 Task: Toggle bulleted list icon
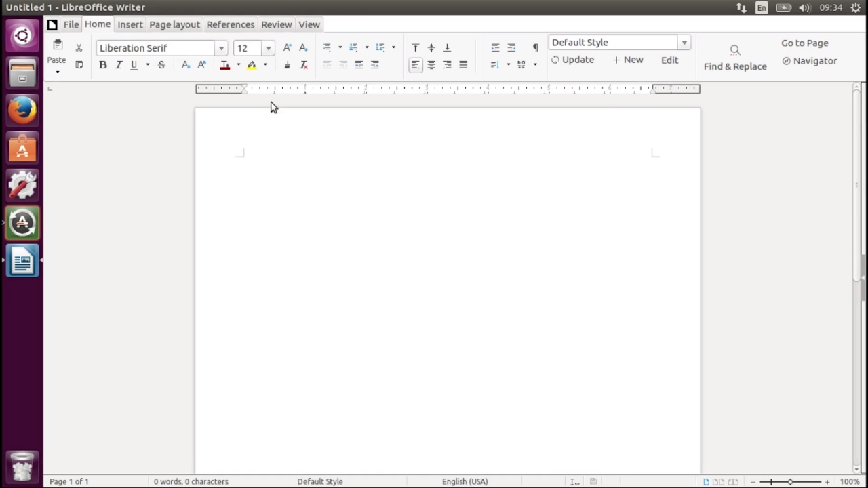[327, 47]
